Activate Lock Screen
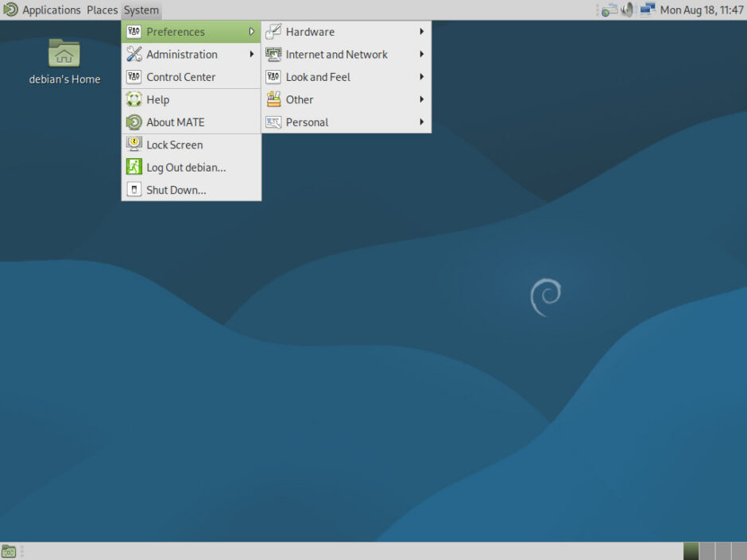 [173, 145]
